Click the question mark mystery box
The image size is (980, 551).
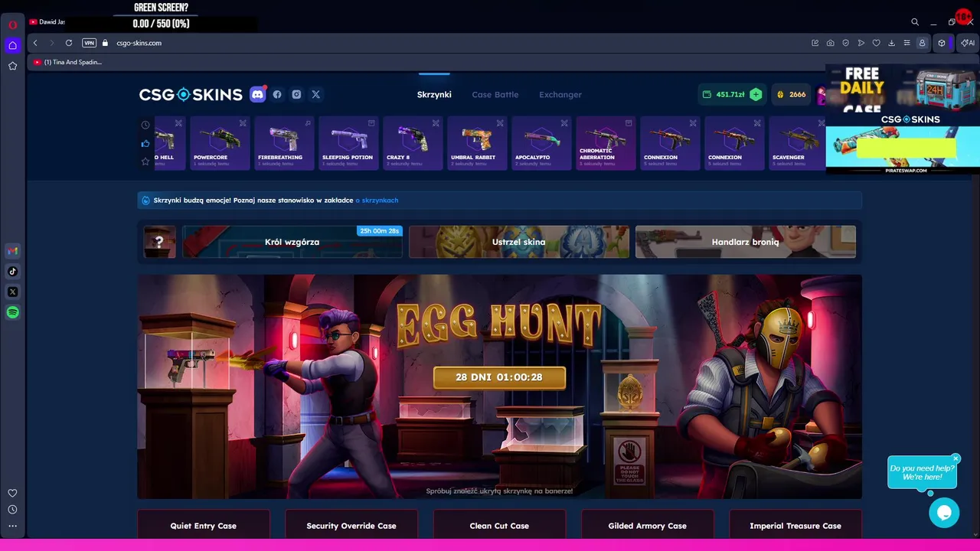coord(159,242)
